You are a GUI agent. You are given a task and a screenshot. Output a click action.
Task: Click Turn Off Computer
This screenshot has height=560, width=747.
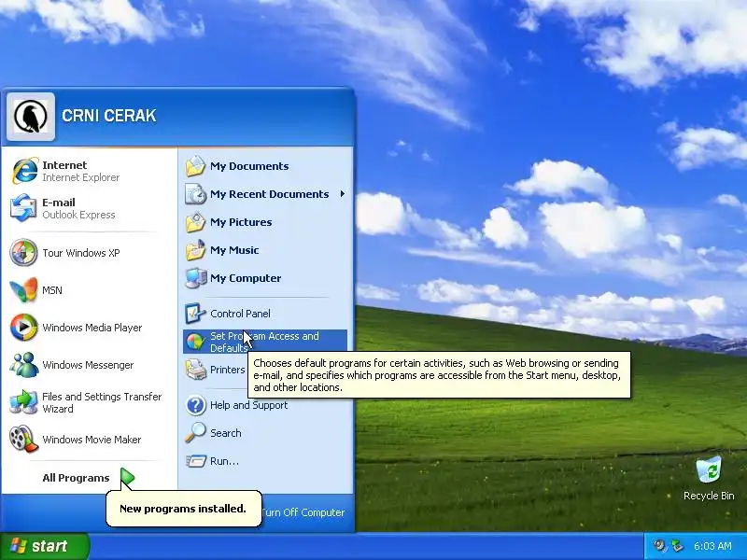(303, 512)
